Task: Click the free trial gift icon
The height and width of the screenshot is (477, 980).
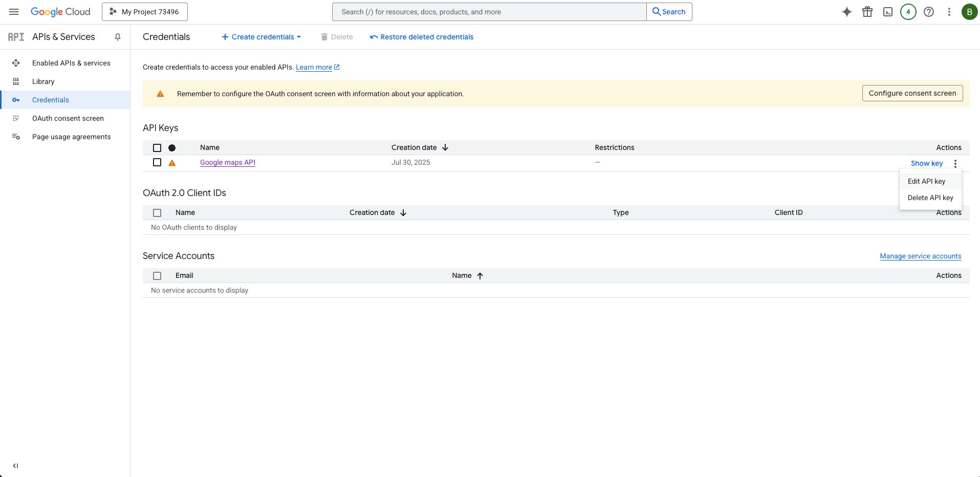Action: coord(867,12)
